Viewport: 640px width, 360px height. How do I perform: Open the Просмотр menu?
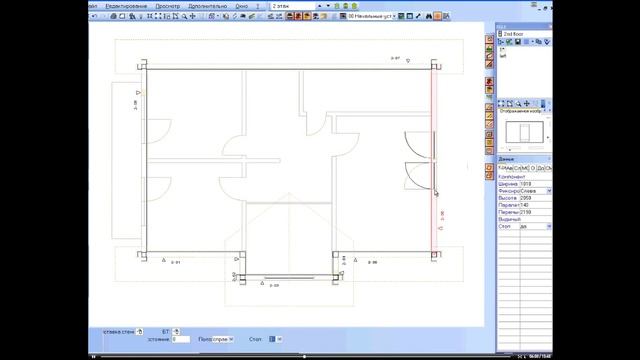pos(167,6)
